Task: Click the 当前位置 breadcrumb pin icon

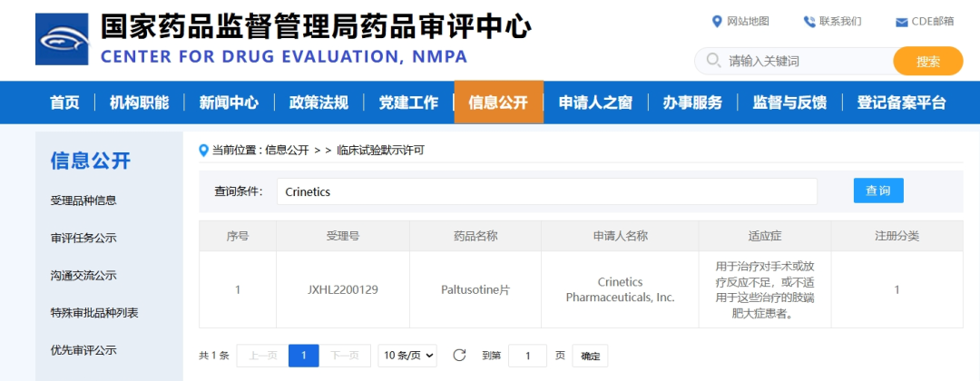Action: point(204,151)
